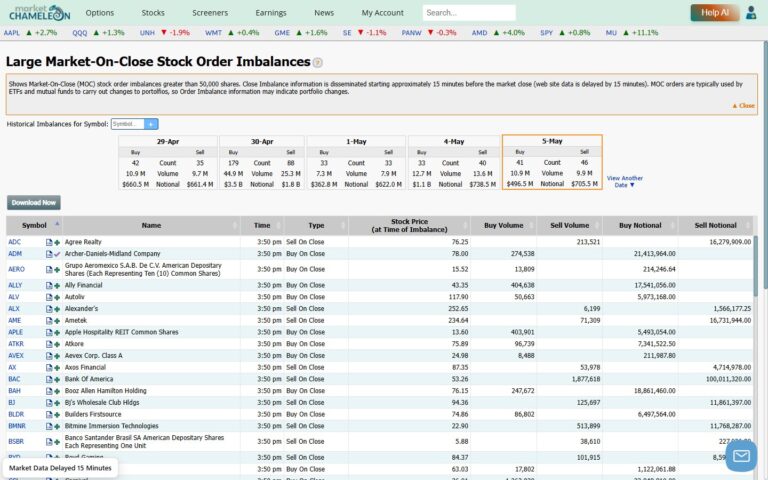Open the News menu
Screen dimensions: 768x480
pyautogui.click(x=324, y=13)
